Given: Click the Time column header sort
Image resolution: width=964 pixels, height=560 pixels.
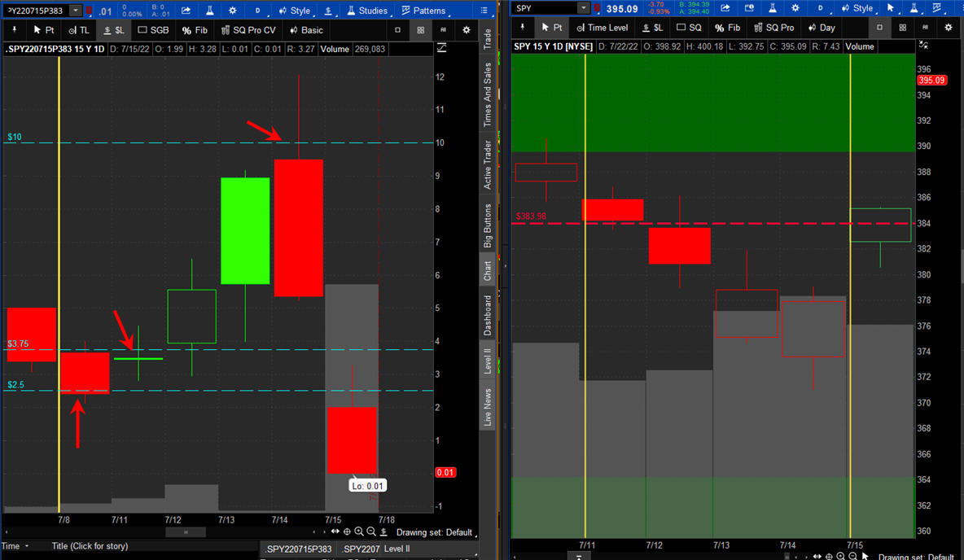Looking at the screenshot, I should pos(15,546).
